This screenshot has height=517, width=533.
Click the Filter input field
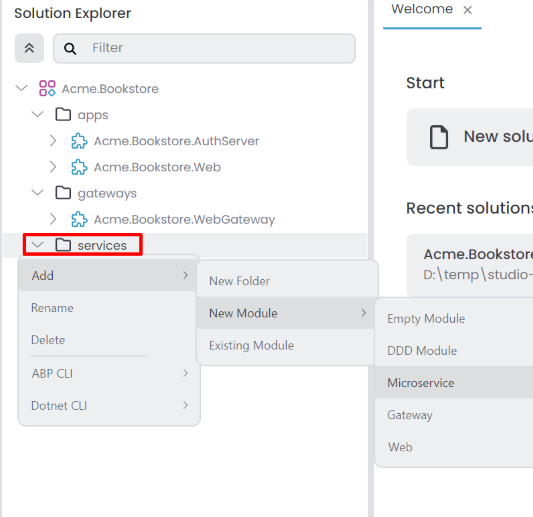[x=204, y=48]
